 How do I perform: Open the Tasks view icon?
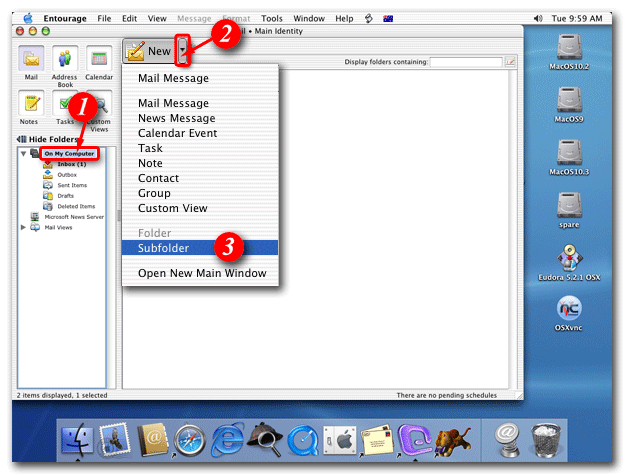(x=66, y=105)
